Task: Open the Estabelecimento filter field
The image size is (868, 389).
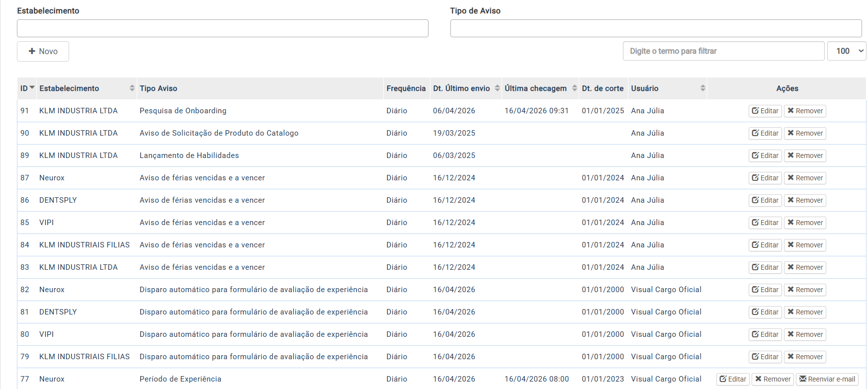Action: pyautogui.click(x=222, y=28)
